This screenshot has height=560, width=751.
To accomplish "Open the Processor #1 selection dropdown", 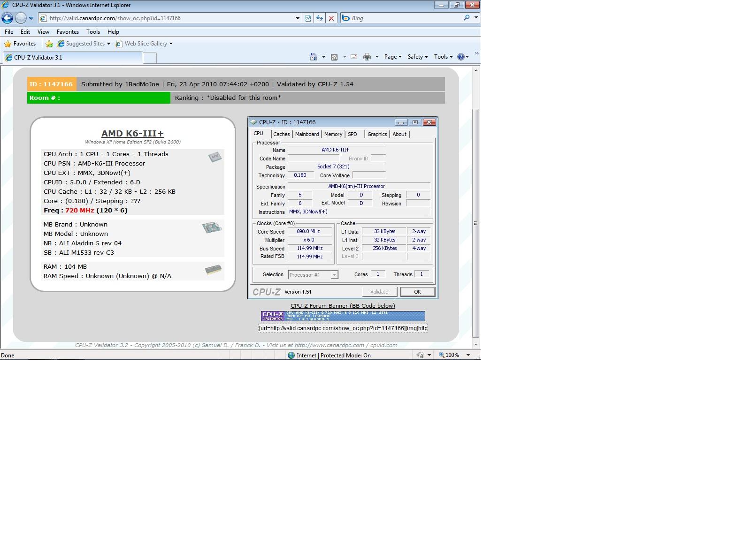I will coord(313,275).
